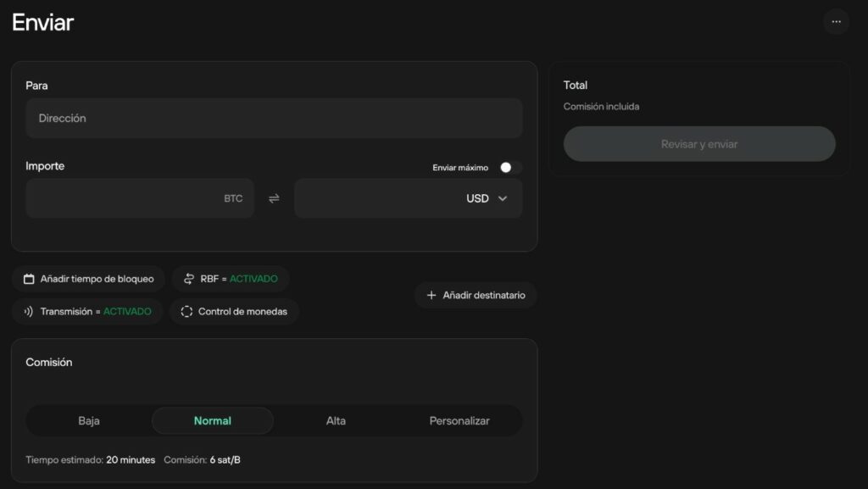This screenshot has width=868, height=489.
Task: Click the Importe label
Action: pos(45,166)
